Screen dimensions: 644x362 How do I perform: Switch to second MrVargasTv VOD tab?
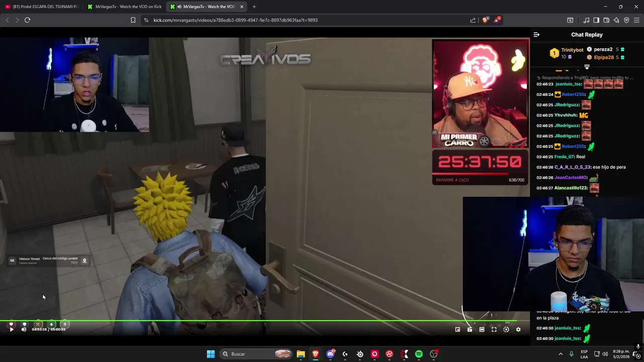pyautogui.click(x=125, y=7)
